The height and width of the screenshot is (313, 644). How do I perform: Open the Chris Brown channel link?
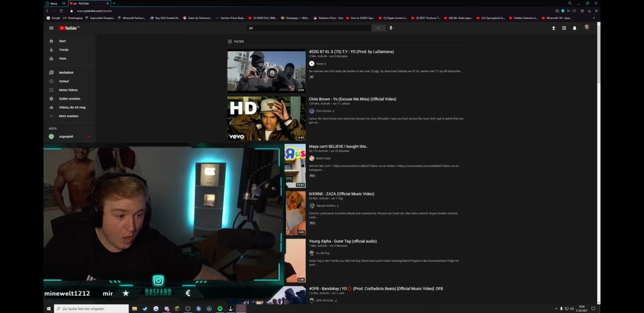tap(323, 111)
